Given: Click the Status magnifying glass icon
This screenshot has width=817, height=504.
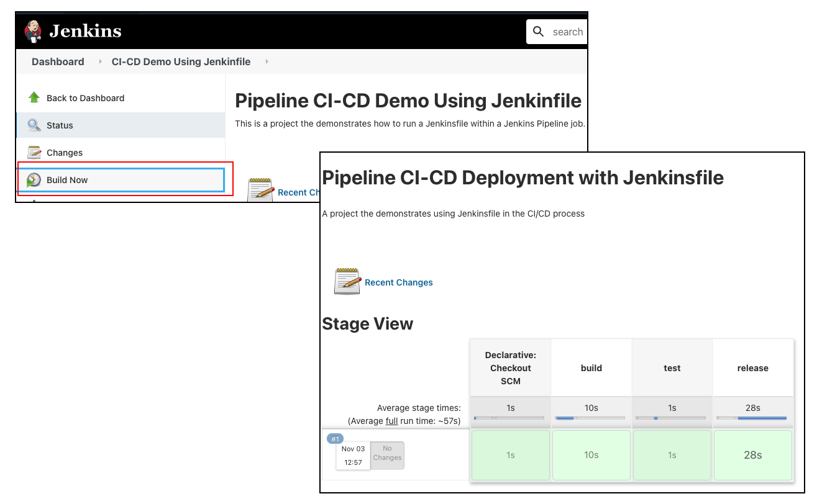Looking at the screenshot, I should pyautogui.click(x=34, y=125).
